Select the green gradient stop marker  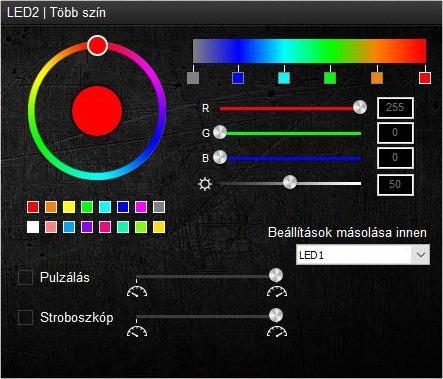[x=330, y=78]
